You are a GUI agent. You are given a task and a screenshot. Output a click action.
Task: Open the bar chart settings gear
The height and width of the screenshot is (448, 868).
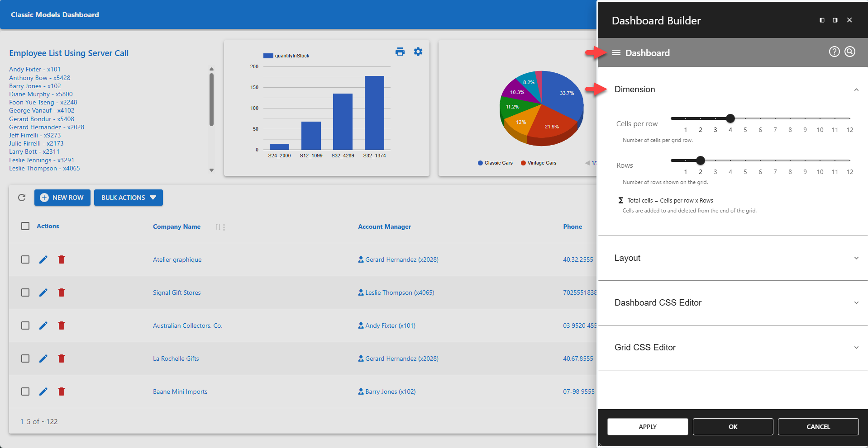(x=418, y=52)
